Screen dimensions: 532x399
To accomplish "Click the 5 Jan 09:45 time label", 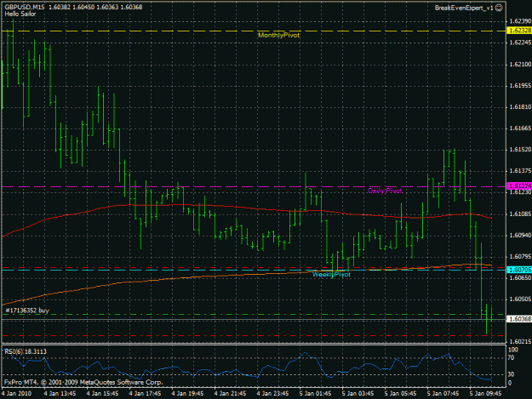I will click(485, 394).
